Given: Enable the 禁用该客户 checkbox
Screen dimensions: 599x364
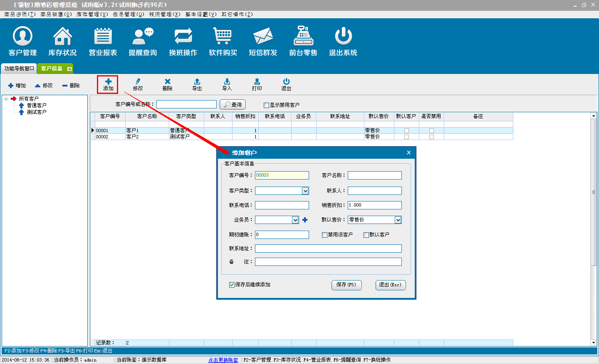Looking at the screenshot, I should click(324, 235).
